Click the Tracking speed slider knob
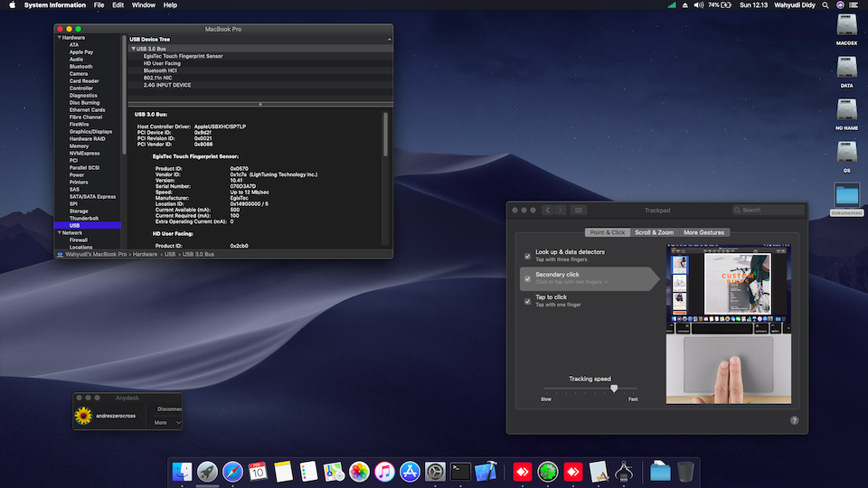This screenshot has height=488, width=868. (x=614, y=389)
